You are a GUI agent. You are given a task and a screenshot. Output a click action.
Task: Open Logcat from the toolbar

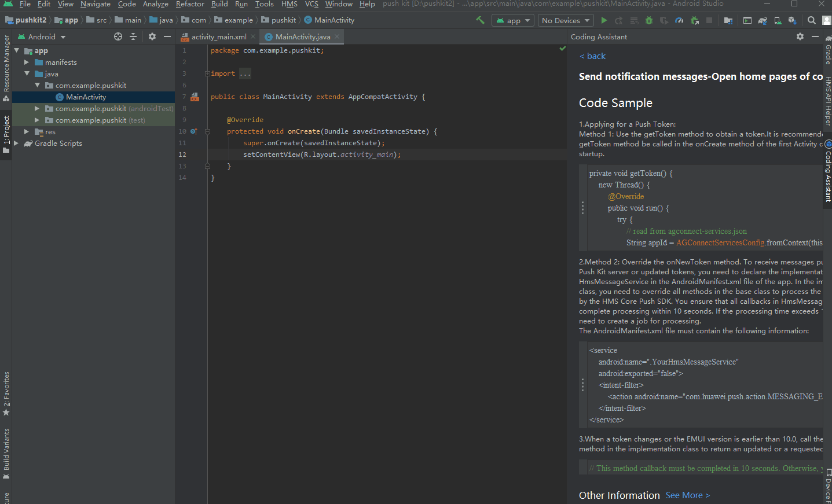pos(747,20)
